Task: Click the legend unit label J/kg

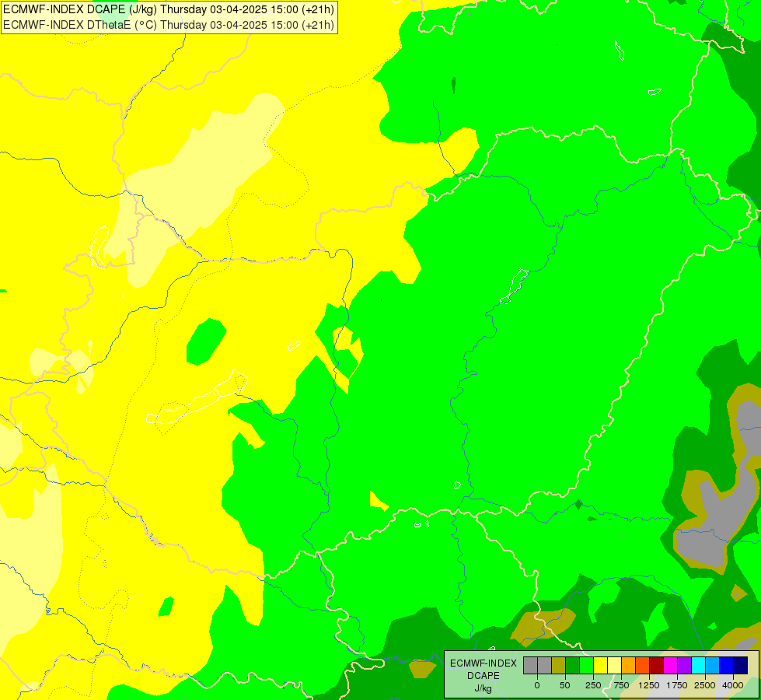Action: tap(483, 688)
